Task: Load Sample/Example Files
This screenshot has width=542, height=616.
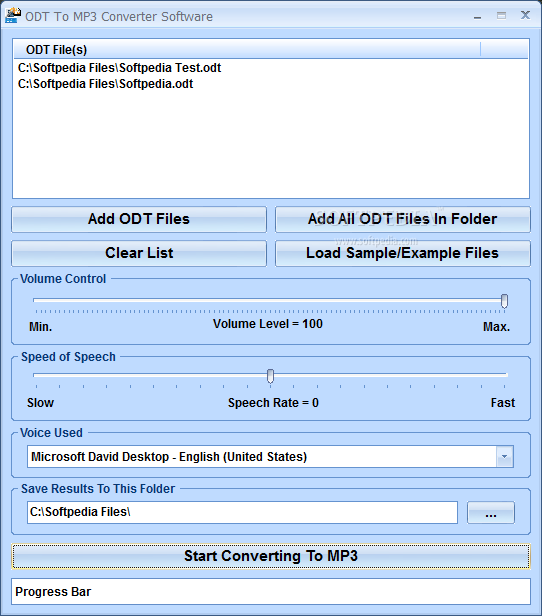Action: pyautogui.click(x=403, y=253)
